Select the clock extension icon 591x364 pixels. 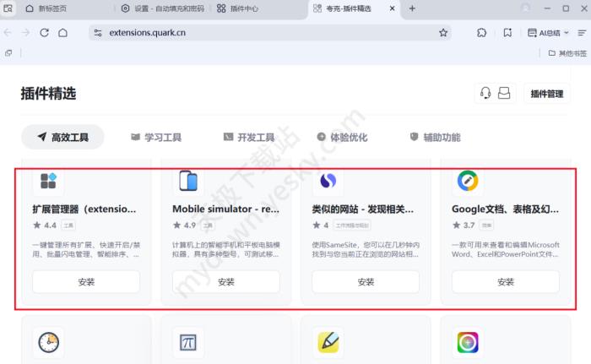46,342
